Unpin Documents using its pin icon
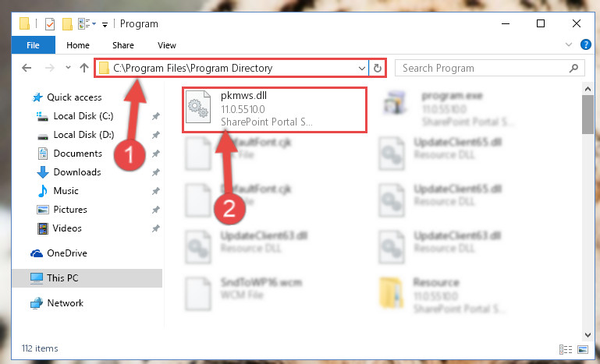 point(155,154)
